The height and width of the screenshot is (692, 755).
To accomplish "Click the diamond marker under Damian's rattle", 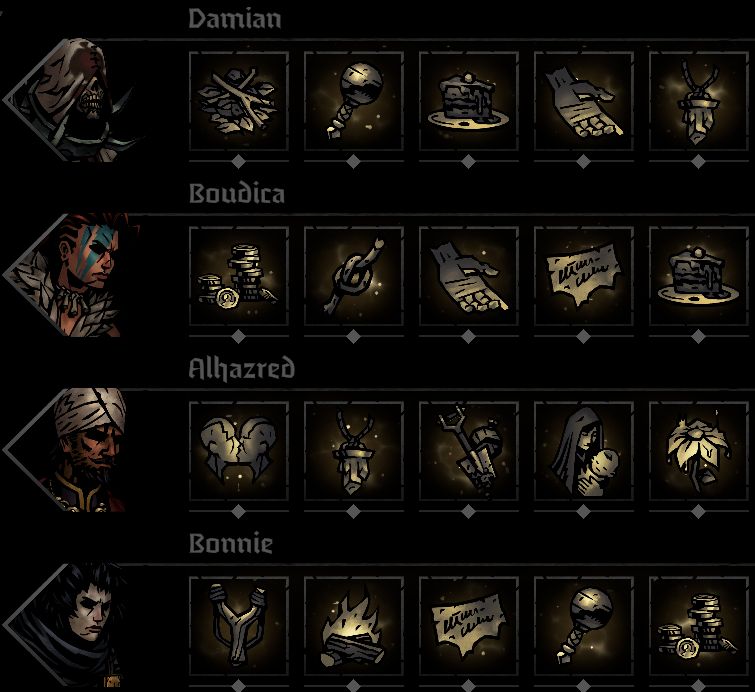I will 354,162.
